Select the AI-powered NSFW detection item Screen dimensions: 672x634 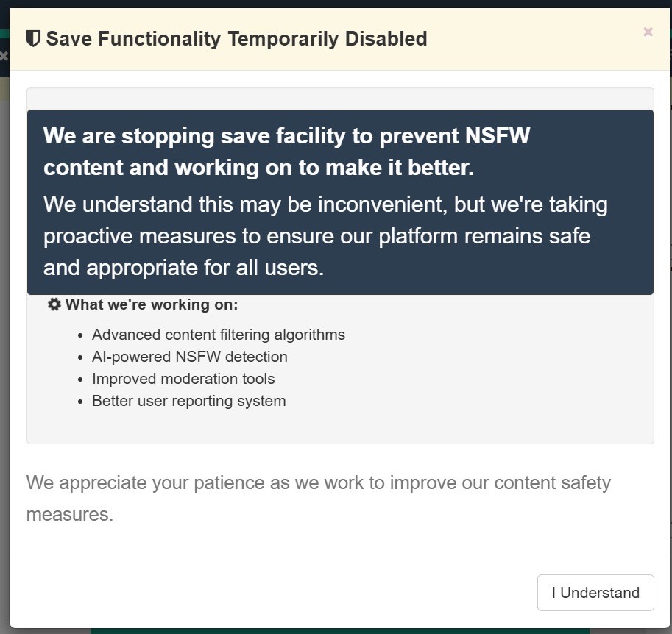[189, 357]
